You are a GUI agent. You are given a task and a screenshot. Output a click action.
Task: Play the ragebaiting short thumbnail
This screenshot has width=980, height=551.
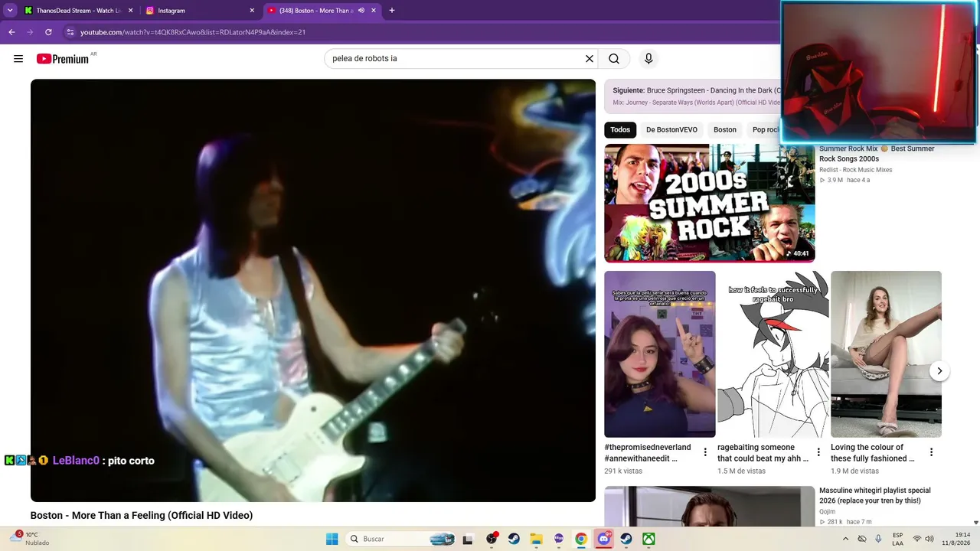[773, 354]
